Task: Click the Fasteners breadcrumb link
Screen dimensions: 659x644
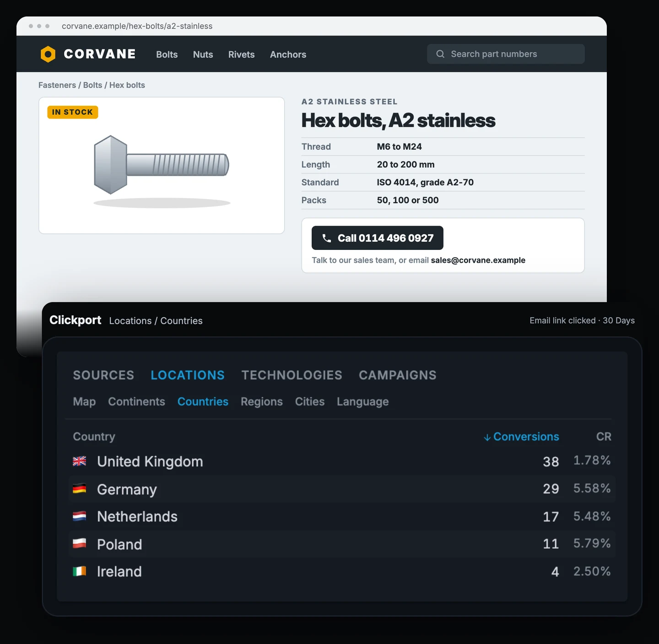Action: (x=57, y=85)
